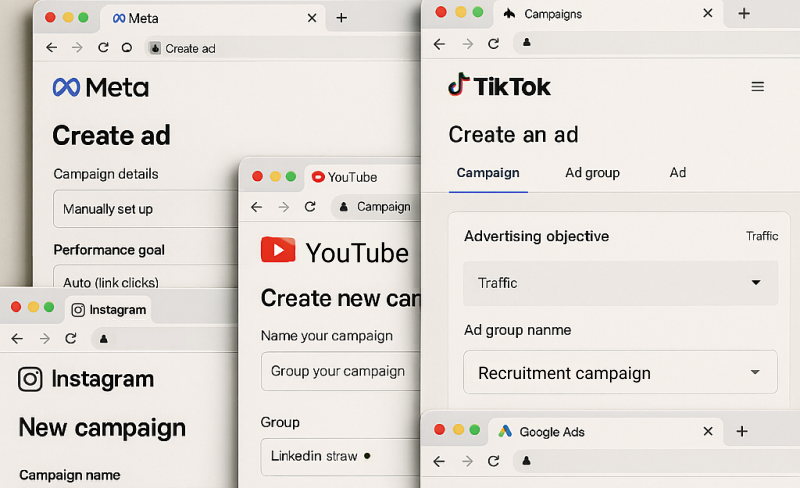
Task: Select the Google Ads browser tab
Action: [x=606, y=431]
